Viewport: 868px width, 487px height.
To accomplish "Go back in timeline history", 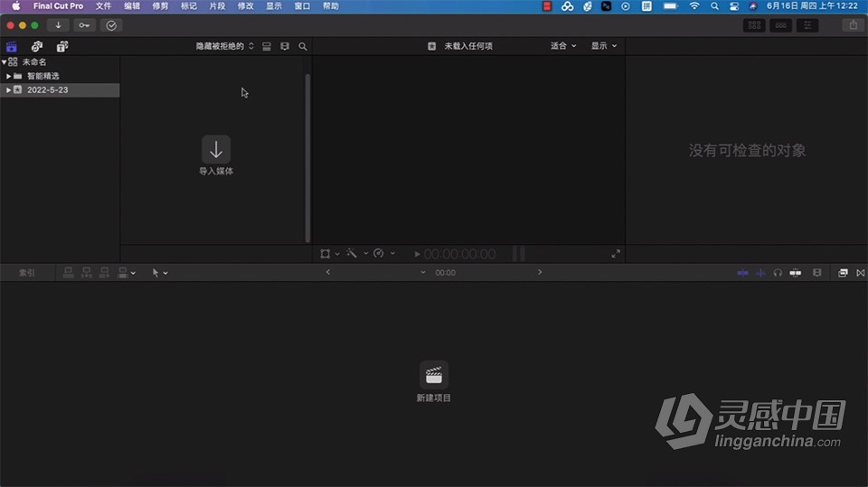I will click(x=327, y=272).
